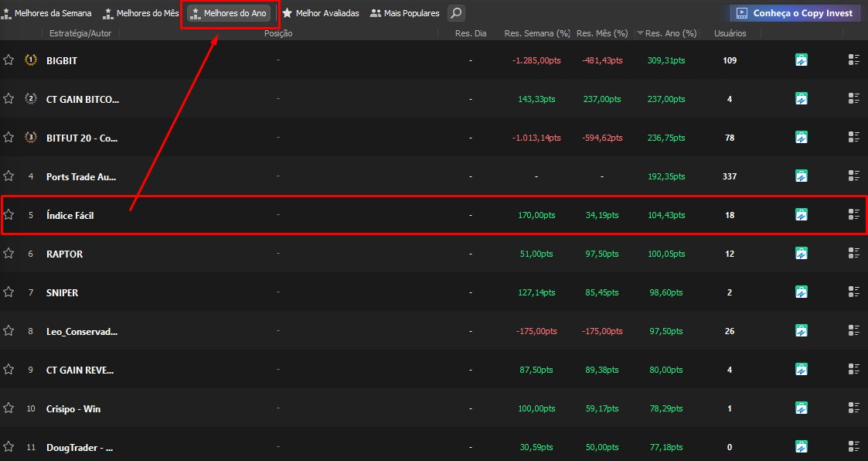The image size is (868, 461).
Task: Sort by Estratégia/Autor column header
Action: tap(80, 33)
